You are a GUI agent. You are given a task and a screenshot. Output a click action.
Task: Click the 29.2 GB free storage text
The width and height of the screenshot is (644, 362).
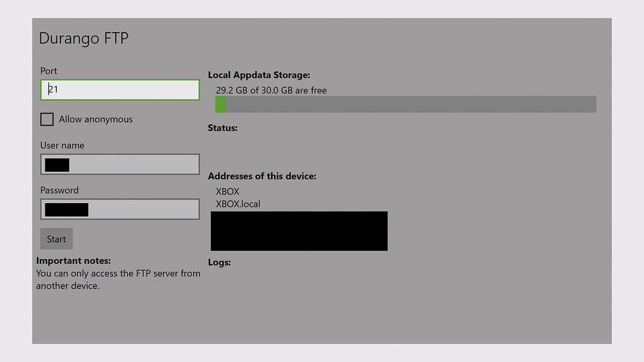(x=271, y=90)
